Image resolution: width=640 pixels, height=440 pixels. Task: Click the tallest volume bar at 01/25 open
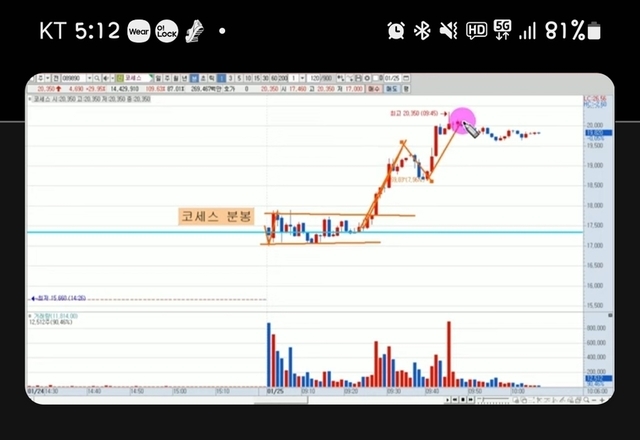pyautogui.click(x=268, y=354)
